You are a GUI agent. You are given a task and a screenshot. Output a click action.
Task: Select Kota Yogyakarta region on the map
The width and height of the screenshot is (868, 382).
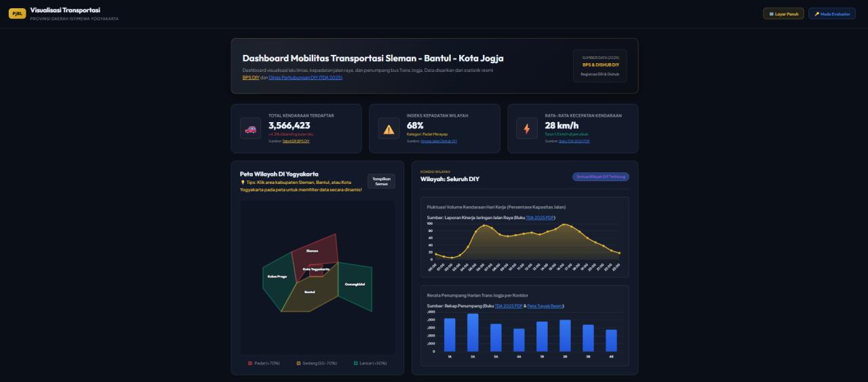click(317, 269)
